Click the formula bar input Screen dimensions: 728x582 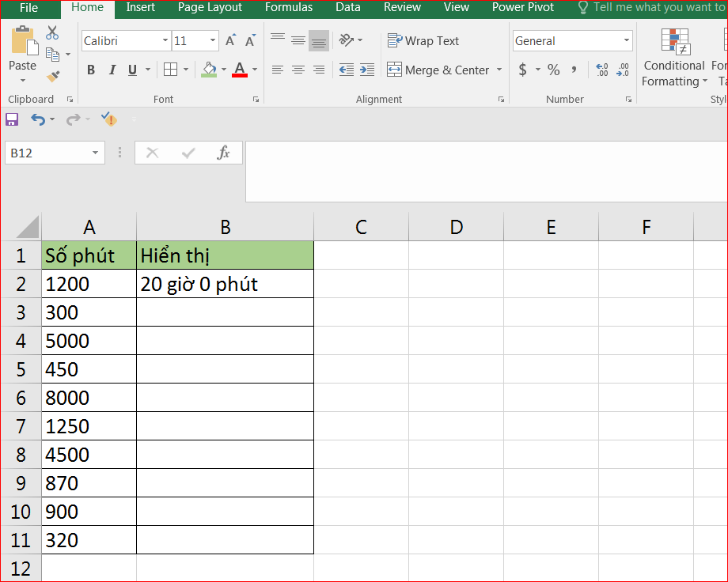pos(486,172)
